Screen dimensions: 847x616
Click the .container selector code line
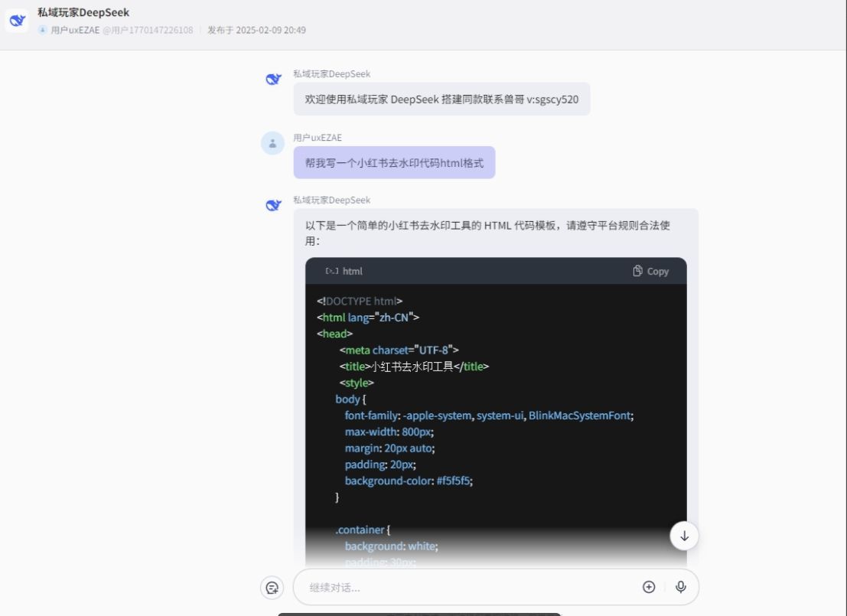(x=363, y=530)
